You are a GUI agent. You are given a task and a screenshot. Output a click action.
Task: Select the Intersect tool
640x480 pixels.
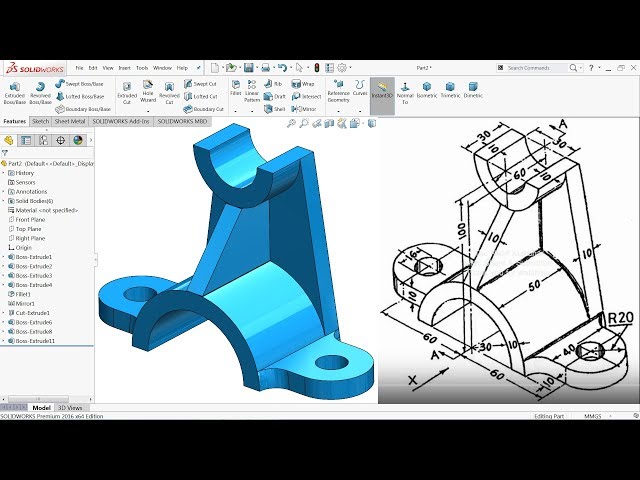click(x=306, y=96)
